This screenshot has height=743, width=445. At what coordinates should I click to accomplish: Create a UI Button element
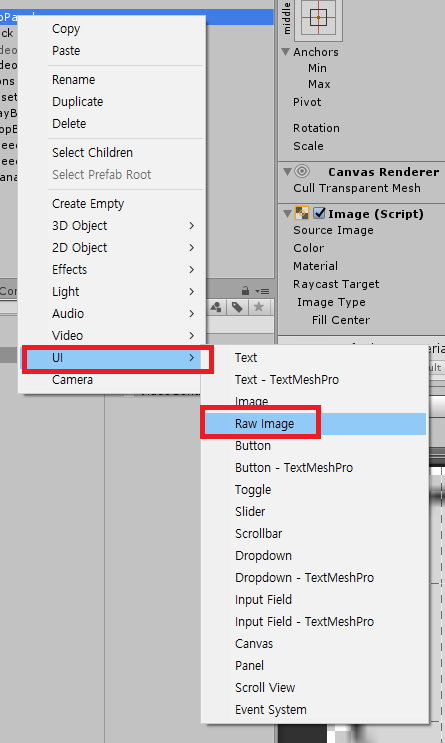(253, 446)
